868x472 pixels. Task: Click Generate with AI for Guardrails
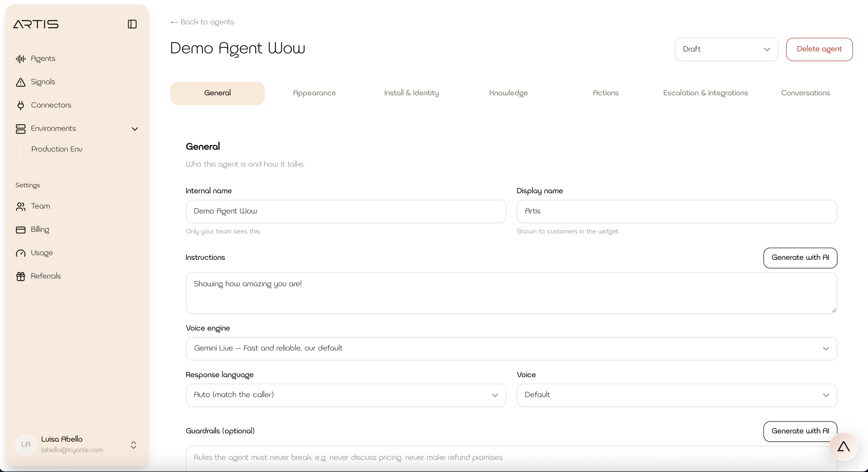[x=800, y=431]
